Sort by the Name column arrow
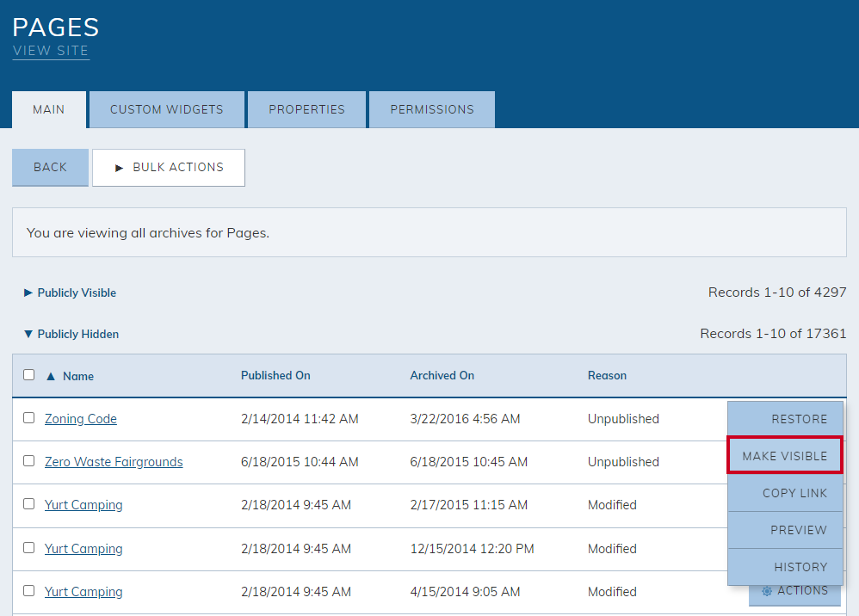Viewport: 859px width, 616px height. tap(51, 376)
